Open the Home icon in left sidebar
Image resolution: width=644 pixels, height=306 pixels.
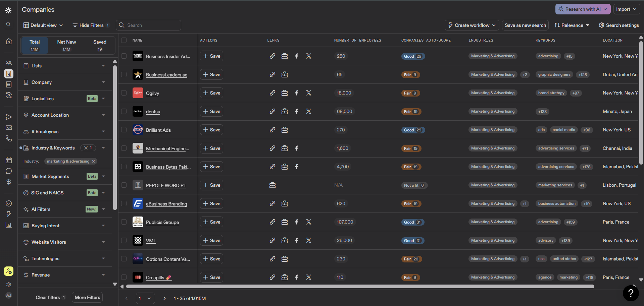[x=9, y=41]
